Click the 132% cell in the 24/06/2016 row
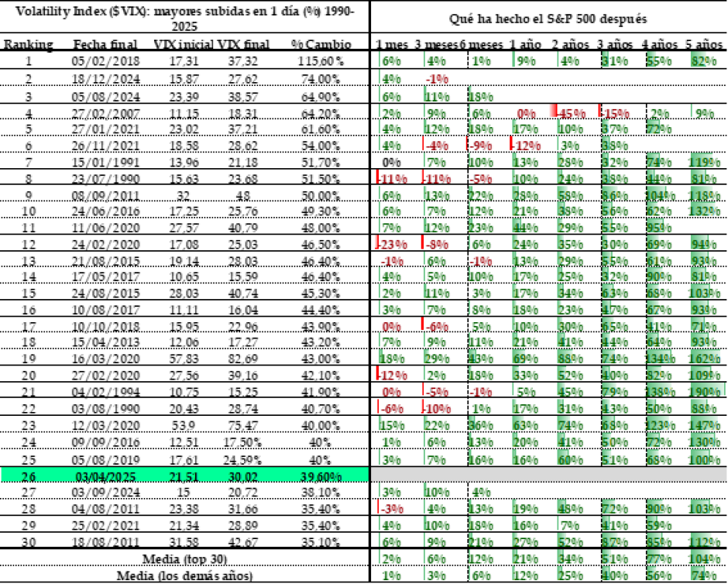This screenshot has width=728, height=584. (704, 211)
